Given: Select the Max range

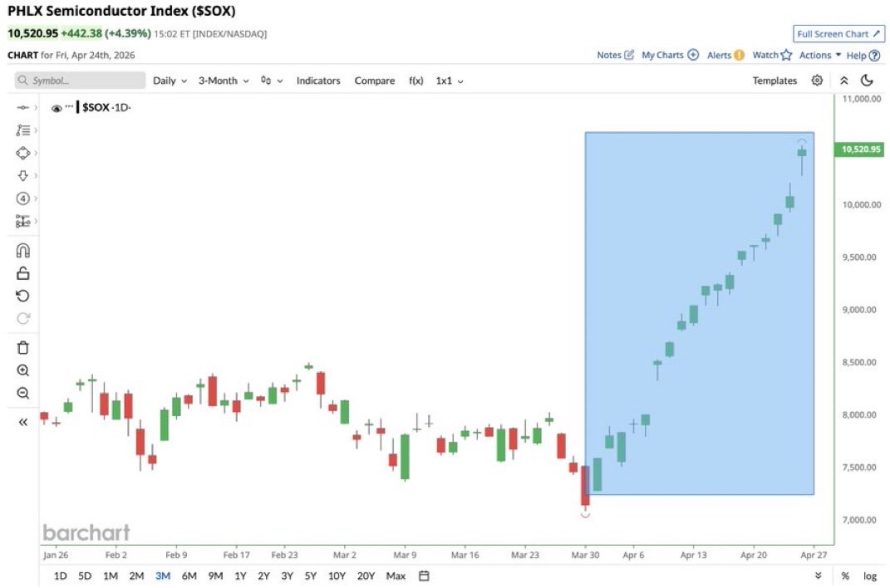Looking at the screenshot, I should pyautogui.click(x=396, y=576).
